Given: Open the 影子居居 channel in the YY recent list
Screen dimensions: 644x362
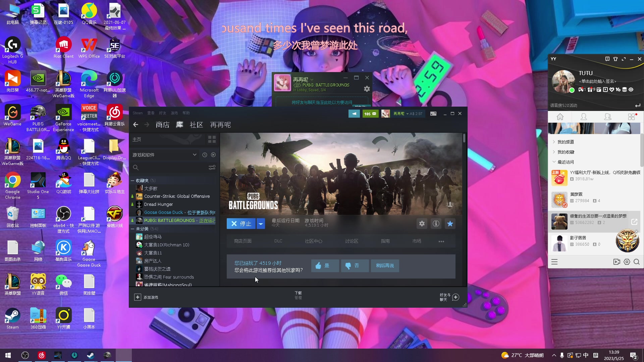Looking at the screenshot, I should click(x=595, y=243).
